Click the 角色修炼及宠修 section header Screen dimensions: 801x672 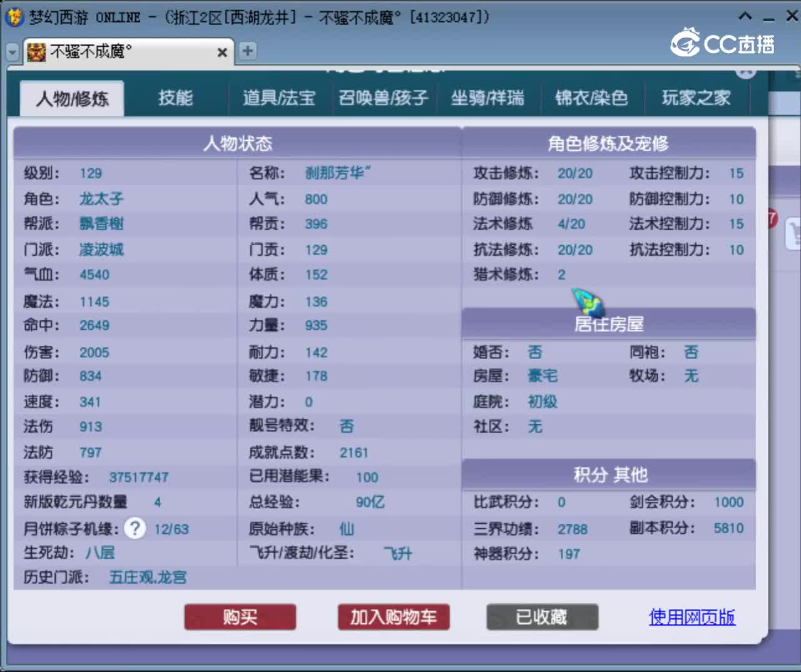[x=608, y=143]
